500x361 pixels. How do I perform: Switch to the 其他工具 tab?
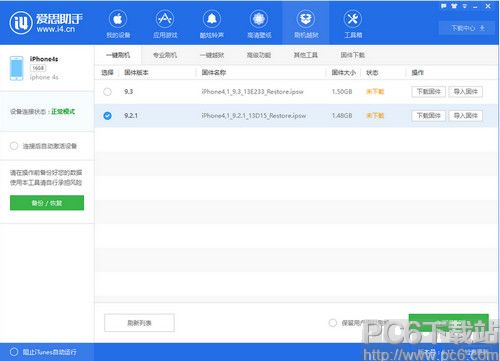click(305, 55)
